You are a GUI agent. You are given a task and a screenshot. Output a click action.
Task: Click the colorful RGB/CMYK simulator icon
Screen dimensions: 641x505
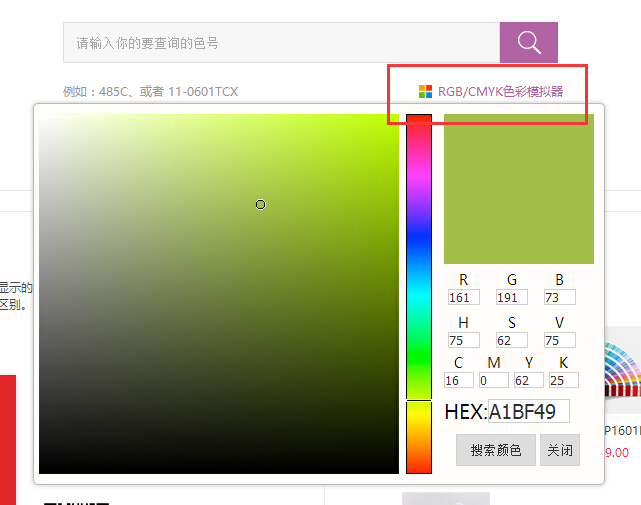(426, 91)
